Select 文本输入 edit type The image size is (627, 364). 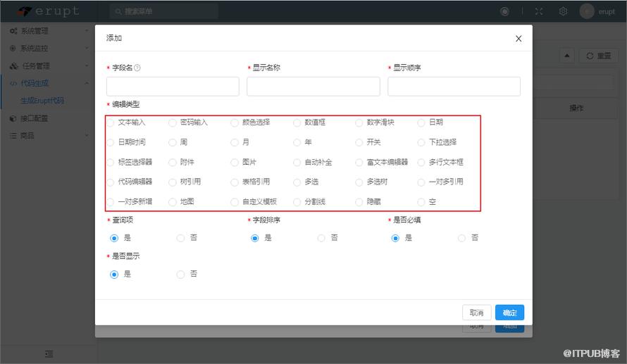pyautogui.click(x=111, y=123)
